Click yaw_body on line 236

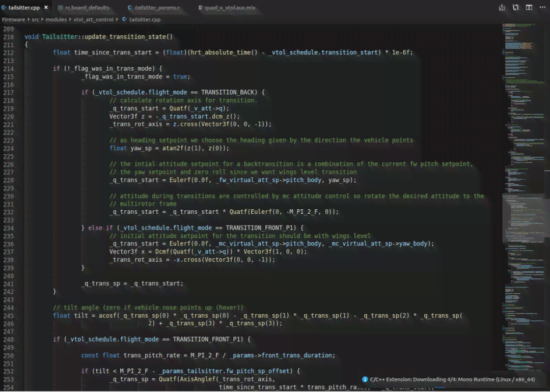coord(414,244)
